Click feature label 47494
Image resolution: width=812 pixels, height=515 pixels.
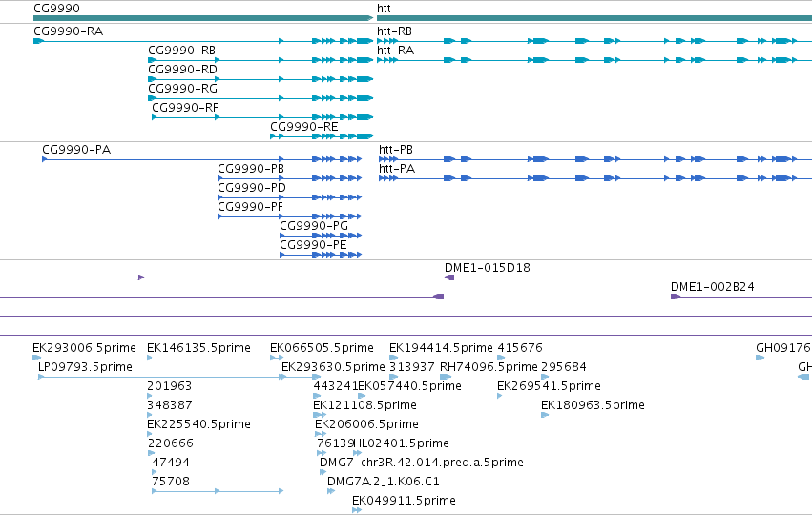[x=171, y=463]
